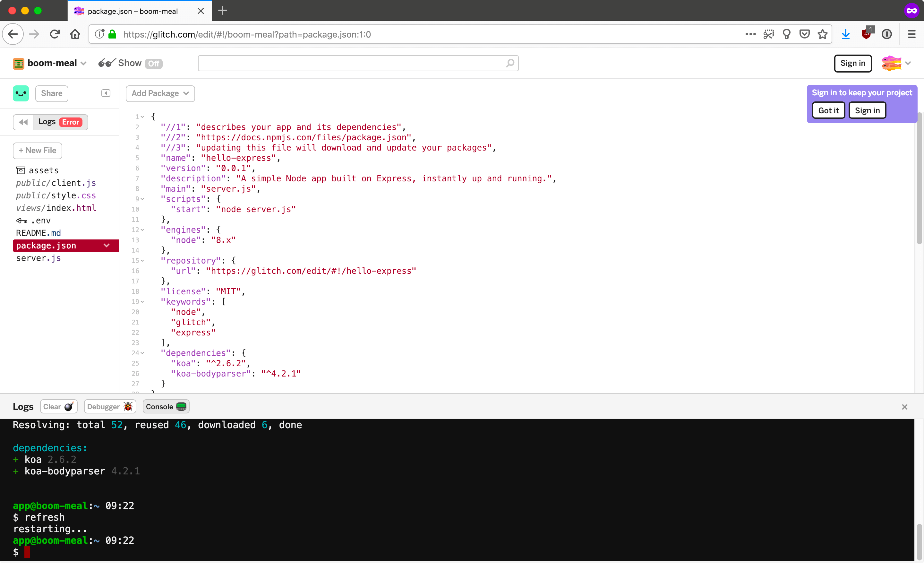Expand the Add Package dropdown
This screenshot has width=924, height=563.
(160, 93)
